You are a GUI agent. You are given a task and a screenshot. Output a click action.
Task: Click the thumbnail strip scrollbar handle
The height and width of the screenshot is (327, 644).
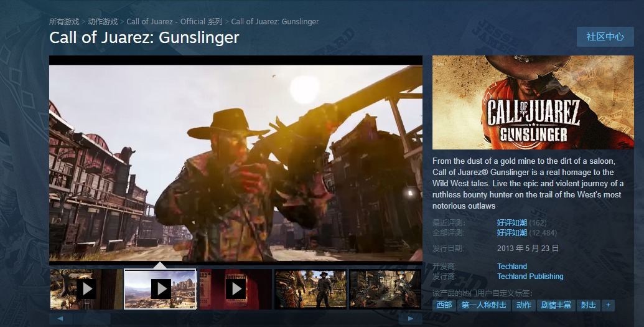point(92,319)
